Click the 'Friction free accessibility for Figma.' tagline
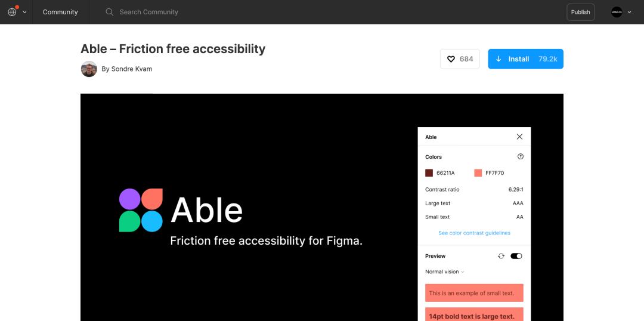The width and height of the screenshot is (644, 321). [x=267, y=241]
